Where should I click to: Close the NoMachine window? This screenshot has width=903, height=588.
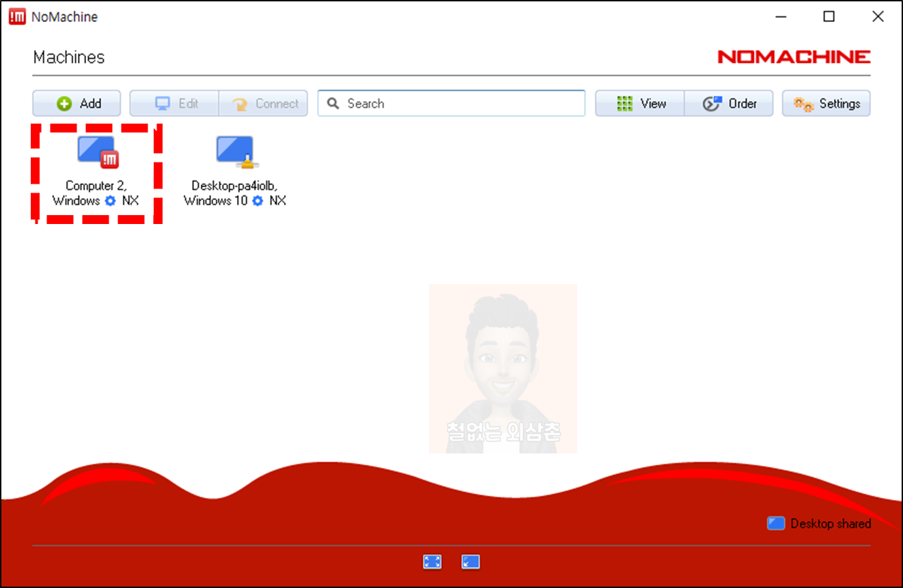coord(878,17)
